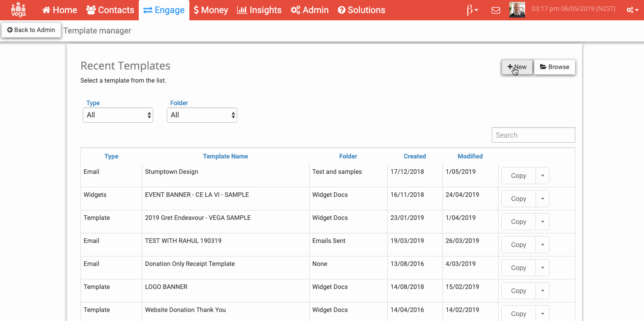
Task: Open the Insights menu
Action: point(259,10)
